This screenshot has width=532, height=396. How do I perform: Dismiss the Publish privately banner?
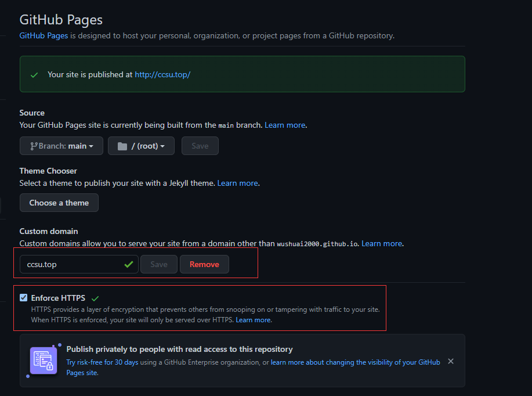[451, 361]
